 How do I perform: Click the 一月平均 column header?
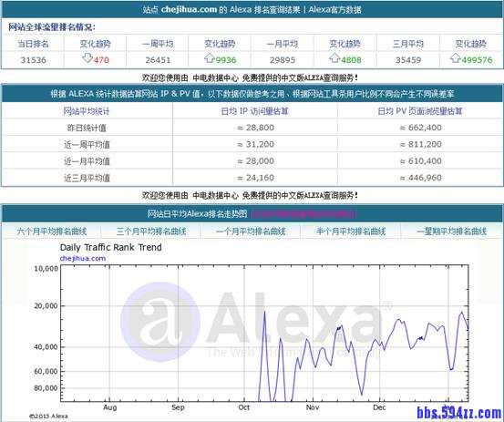[x=283, y=44]
